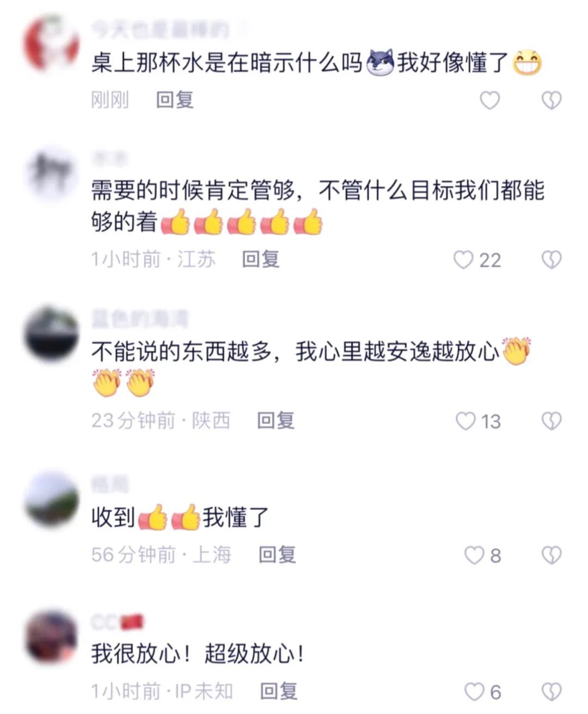Dislike the Shaanxi comment with clapping emojis
This screenshot has width=588, height=714.
click(552, 421)
